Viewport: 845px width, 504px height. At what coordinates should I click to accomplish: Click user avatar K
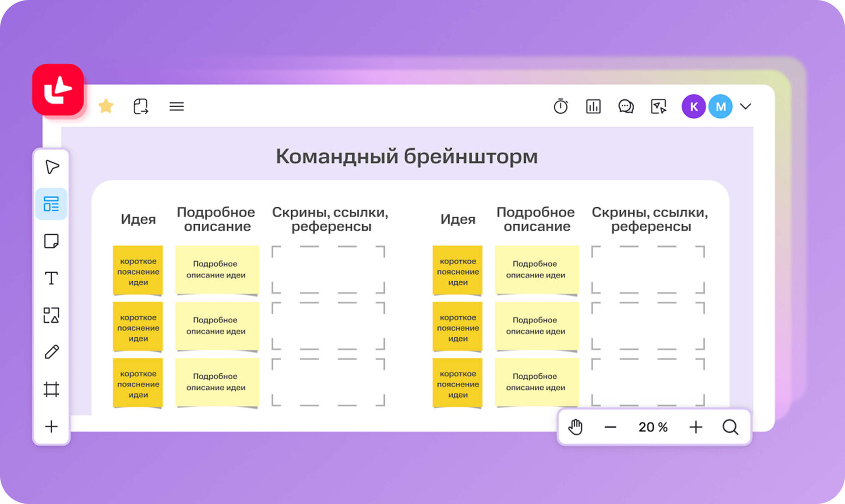694,106
